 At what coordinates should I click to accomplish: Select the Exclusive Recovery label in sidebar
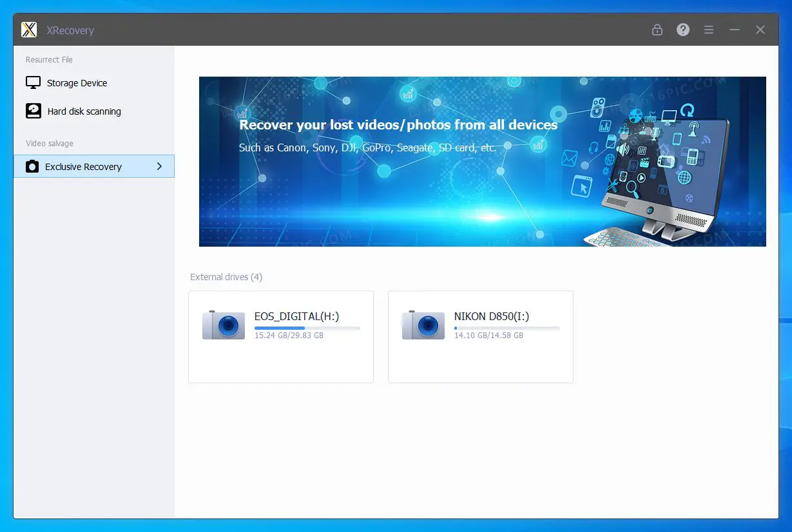[83, 167]
